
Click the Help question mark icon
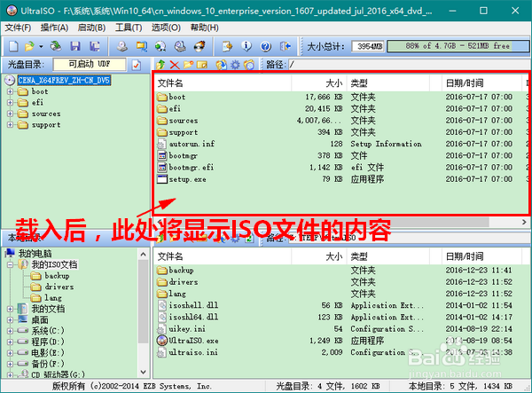(x=266, y=46)
